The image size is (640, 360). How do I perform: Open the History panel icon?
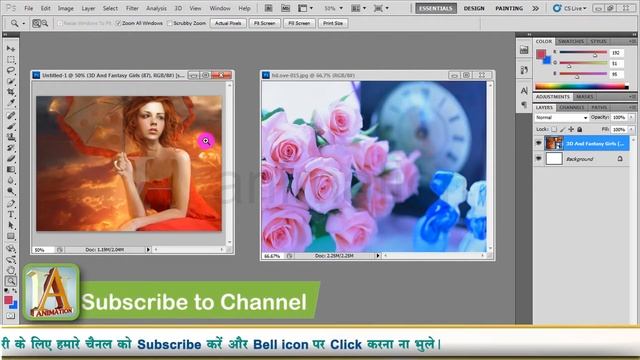click(524, 70)
